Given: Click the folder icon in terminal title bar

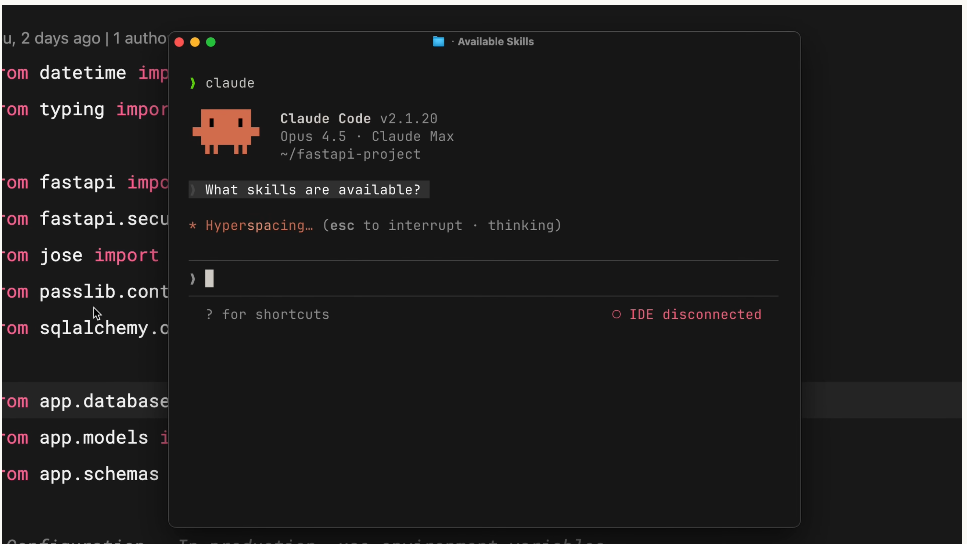Looking at the screenshot, I should tap(438, 42).
